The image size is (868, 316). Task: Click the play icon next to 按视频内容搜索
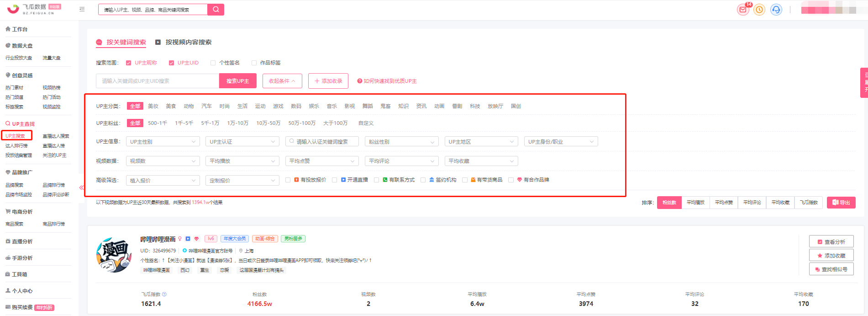click(158, 42)
